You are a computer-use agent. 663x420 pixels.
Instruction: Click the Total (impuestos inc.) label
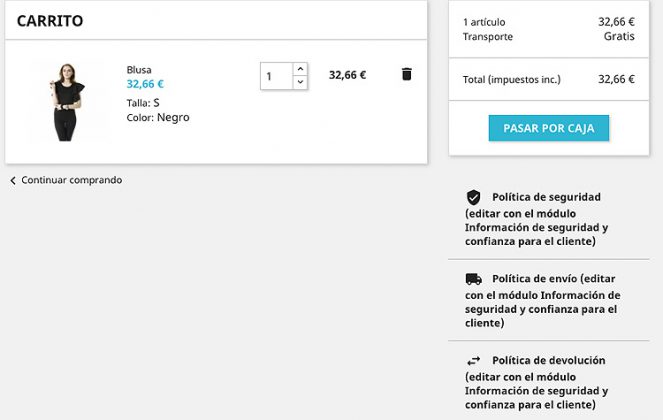(x=512, y=80)
